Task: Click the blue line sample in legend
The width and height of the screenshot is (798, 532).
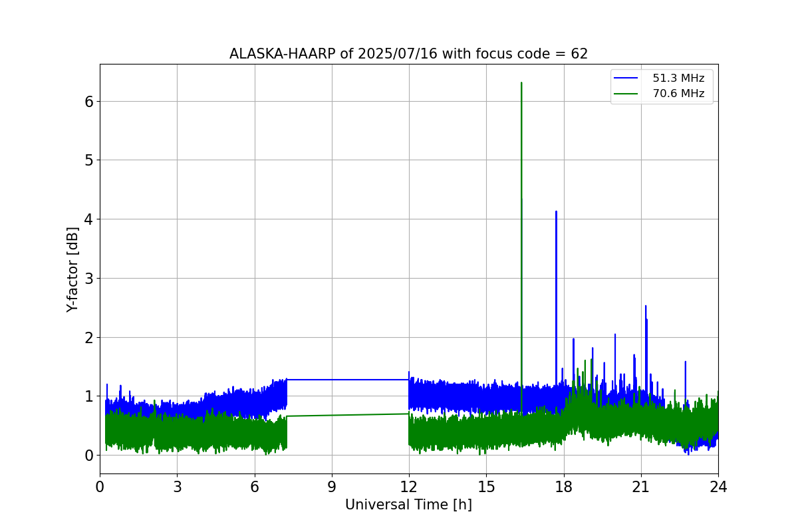Action: (x=626, y=78)
